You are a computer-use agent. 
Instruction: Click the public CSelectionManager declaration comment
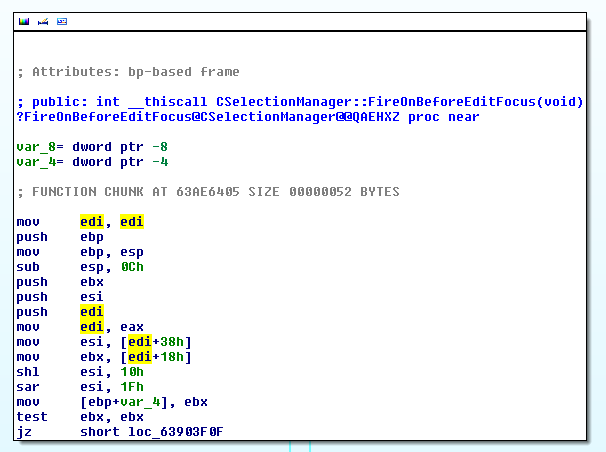pyautogui.click(x=300, y=102)
